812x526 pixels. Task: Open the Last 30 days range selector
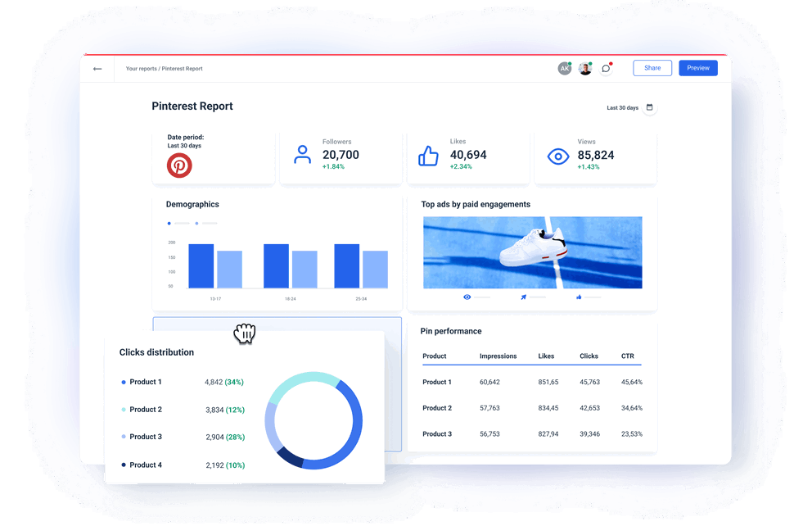click(622, 108)
